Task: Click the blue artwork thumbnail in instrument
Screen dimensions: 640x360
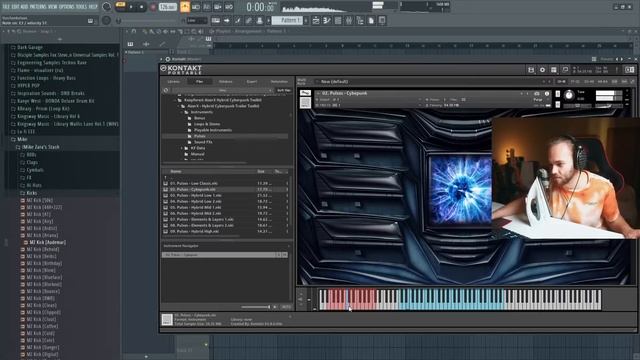Action: pyautogui.click(x=460, y=190)
